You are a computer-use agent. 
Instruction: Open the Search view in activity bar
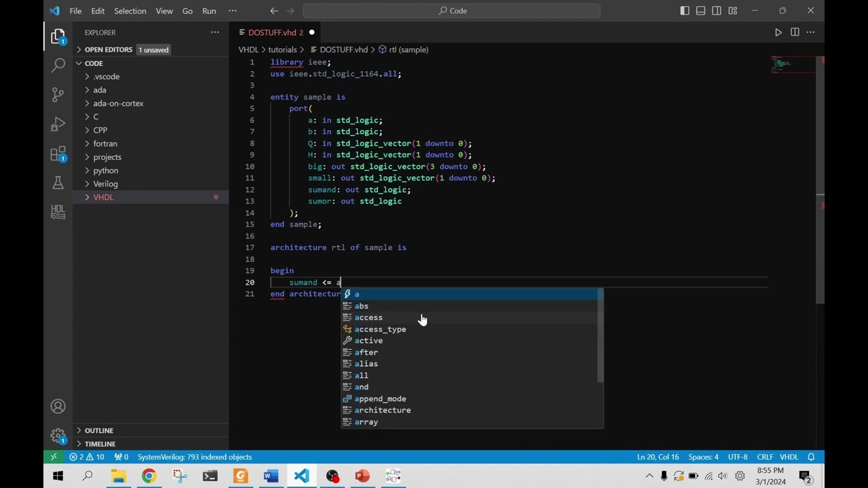click(x=58, y=65)
